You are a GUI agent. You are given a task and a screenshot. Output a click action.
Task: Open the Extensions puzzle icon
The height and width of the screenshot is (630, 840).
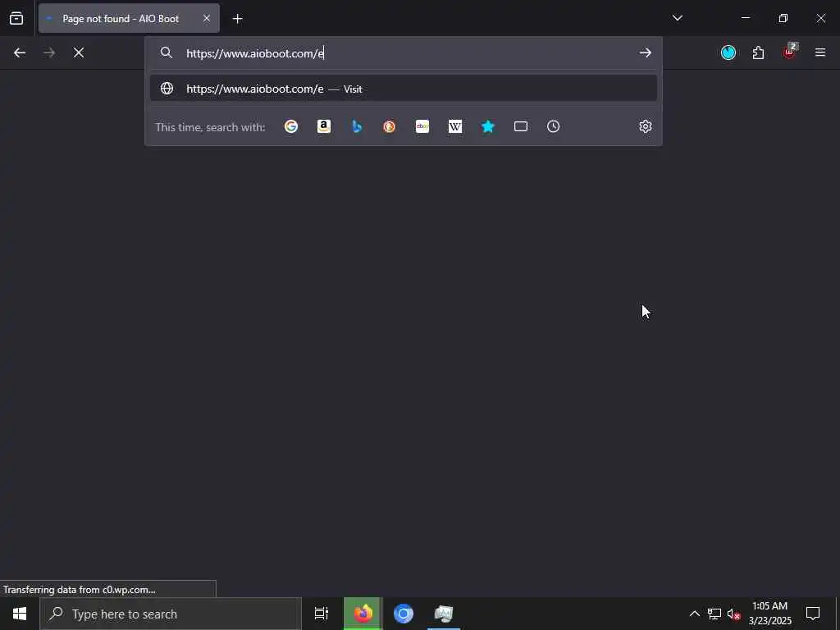click(x=758, y=52)
